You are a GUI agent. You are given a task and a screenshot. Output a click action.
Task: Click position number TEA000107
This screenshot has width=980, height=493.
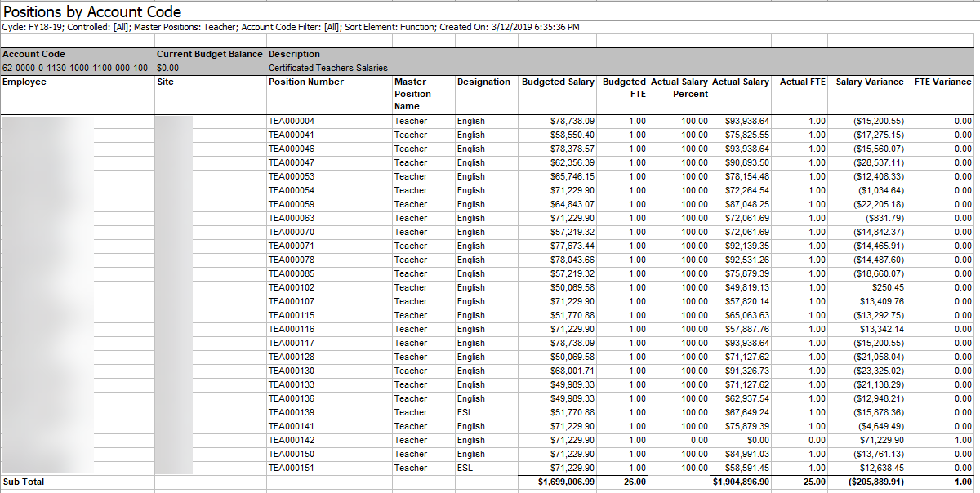point(292,302)
